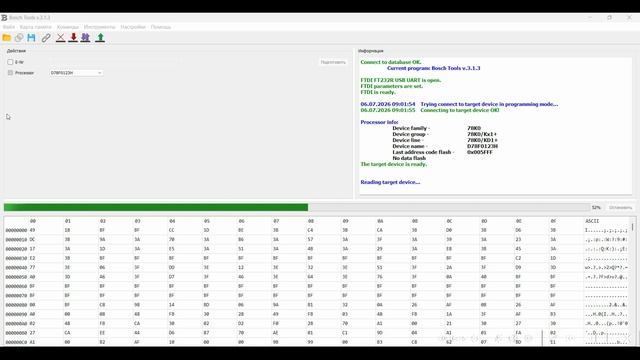Viewport: 640px width, 360px height.
Task: Click the 0x005FFF last address value
Action: 480,152
